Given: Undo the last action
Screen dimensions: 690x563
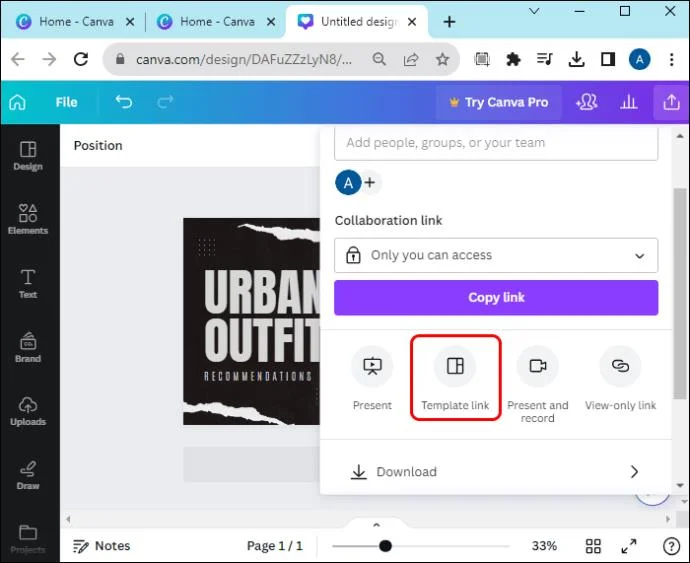Looking at the screenshot, I should 124,102.
